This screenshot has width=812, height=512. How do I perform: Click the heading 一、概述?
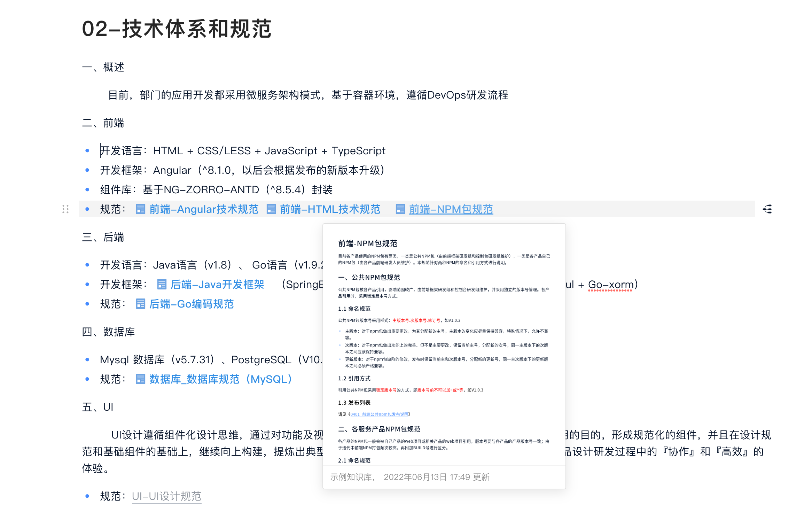103,67
